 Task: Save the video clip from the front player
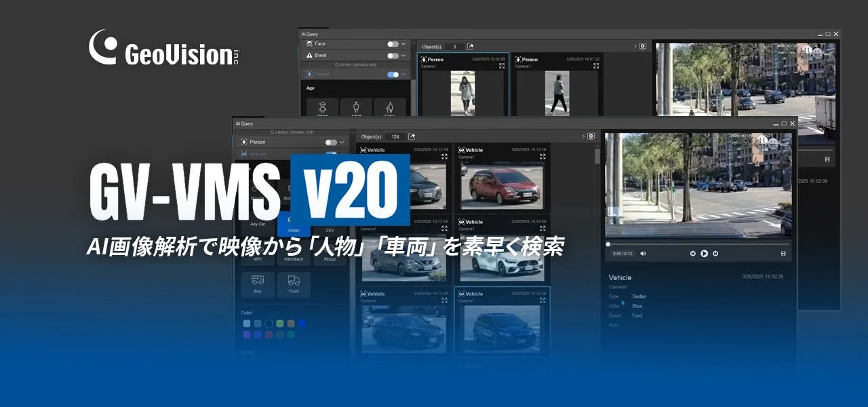783,254
